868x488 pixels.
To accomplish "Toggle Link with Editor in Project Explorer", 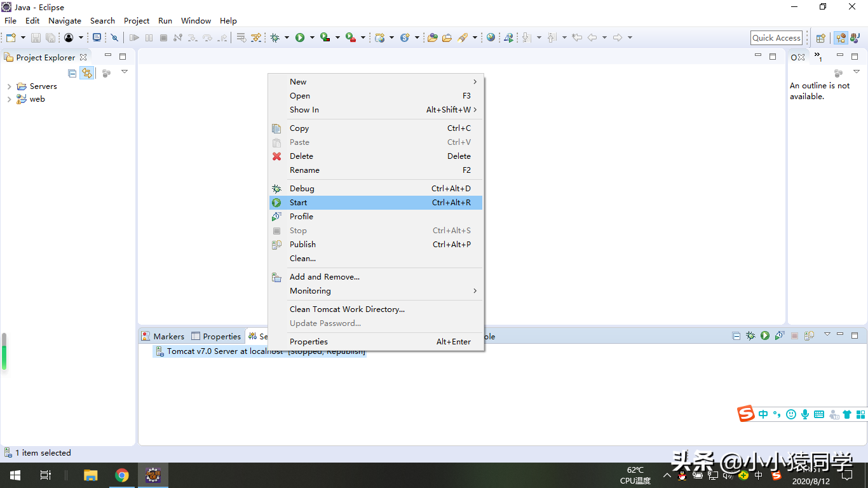I will coord(86,73).
